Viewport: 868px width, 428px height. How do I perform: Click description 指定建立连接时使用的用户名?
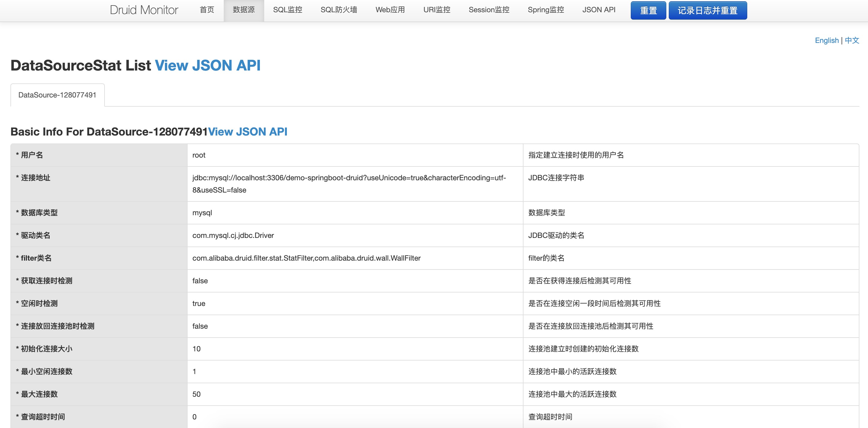(576, 155)
